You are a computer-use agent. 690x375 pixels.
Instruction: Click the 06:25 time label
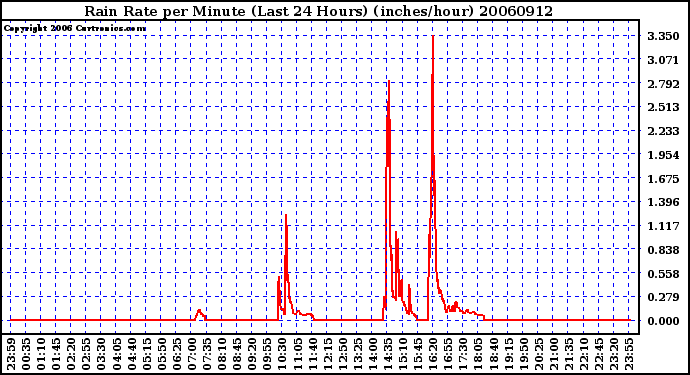pos(176,354)
